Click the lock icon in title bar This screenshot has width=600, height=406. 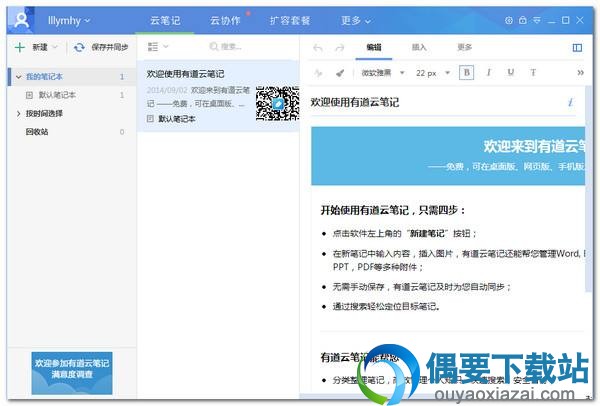click(523, 20)
